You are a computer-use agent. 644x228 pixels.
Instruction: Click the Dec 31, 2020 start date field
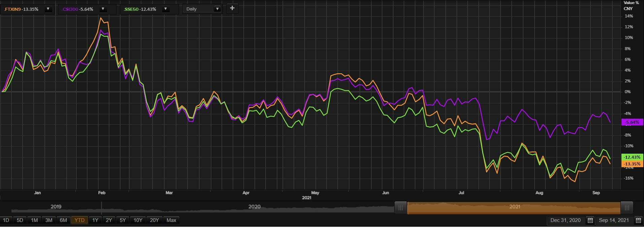(x=565, y=220)
